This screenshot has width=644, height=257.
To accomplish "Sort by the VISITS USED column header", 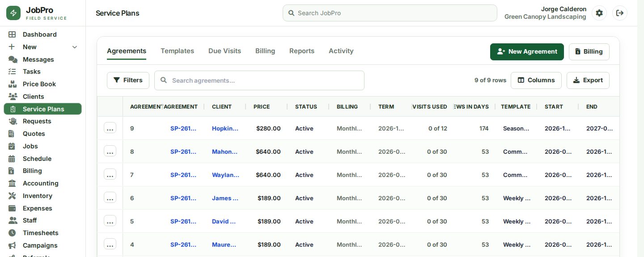I will coord(430,107).
